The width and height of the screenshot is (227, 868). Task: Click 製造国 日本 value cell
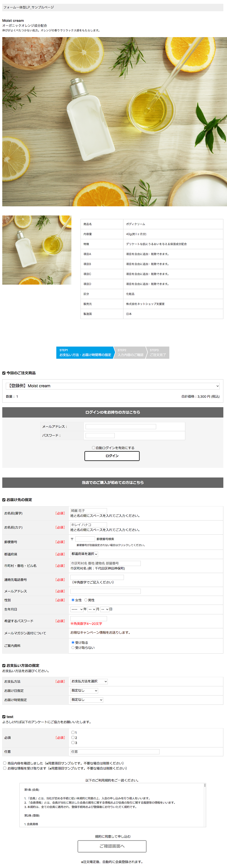(173, 314)
